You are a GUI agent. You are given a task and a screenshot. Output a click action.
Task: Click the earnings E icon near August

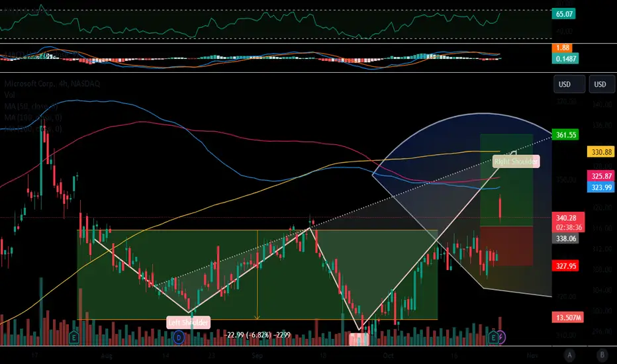(73, 338)
